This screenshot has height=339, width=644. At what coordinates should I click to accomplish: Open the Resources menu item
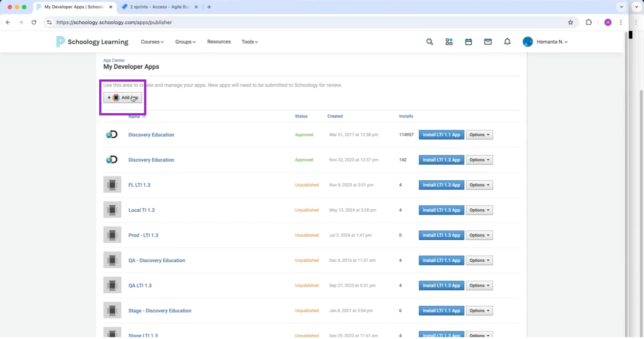point(219,42)
